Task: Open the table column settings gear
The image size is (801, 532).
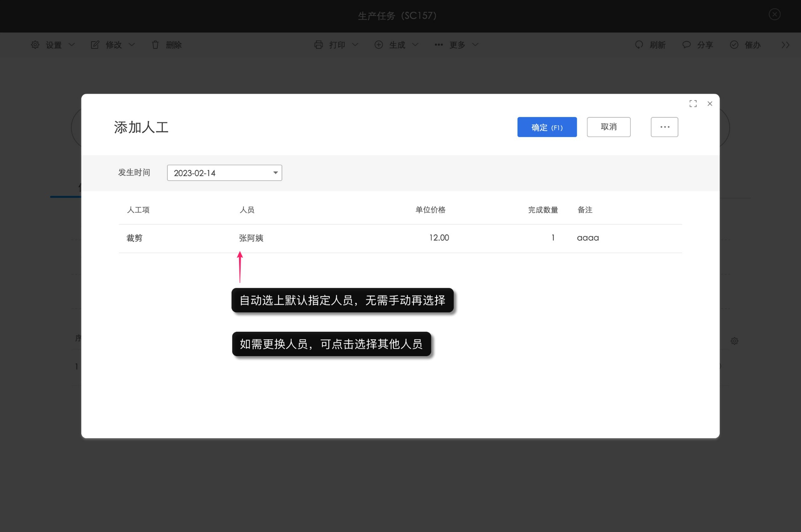Action: pos(735,341)
